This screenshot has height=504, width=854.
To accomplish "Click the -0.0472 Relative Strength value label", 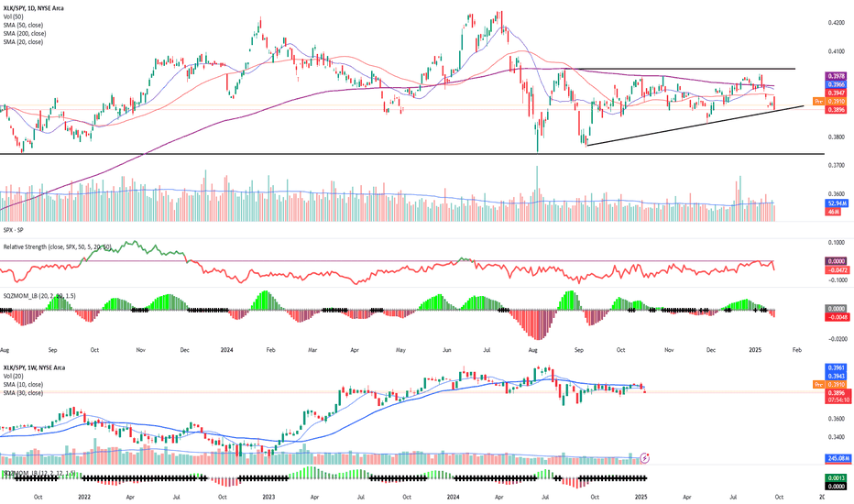I will 838,269.
